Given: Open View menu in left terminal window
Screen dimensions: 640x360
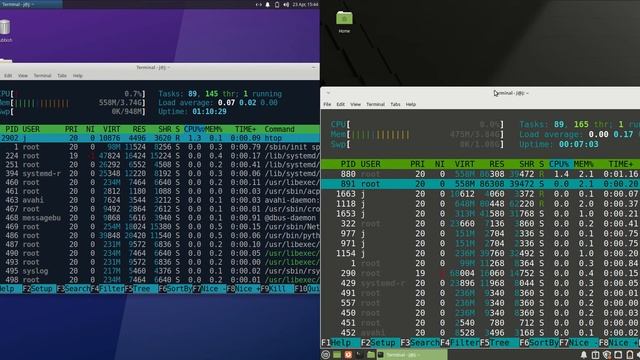Looking at the screenshot, I should pos(23,76).
